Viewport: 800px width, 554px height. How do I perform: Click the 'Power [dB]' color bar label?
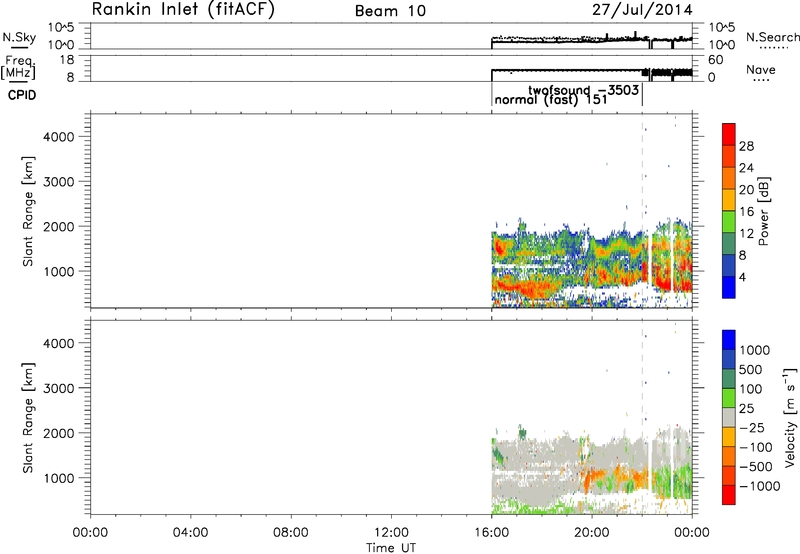click(763, 211)
